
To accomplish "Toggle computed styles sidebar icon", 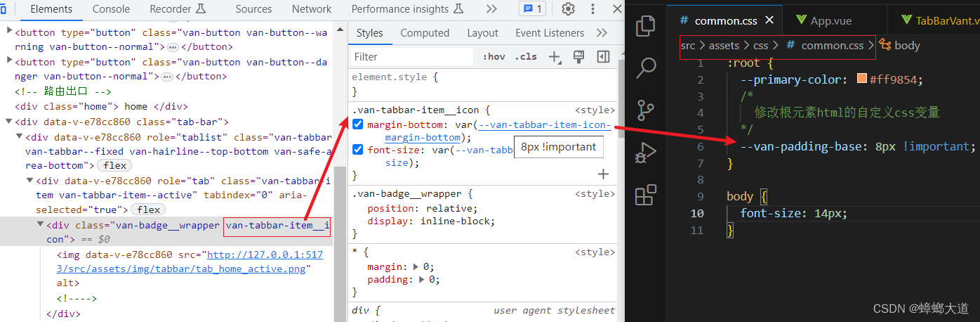I will coord(603,57).
